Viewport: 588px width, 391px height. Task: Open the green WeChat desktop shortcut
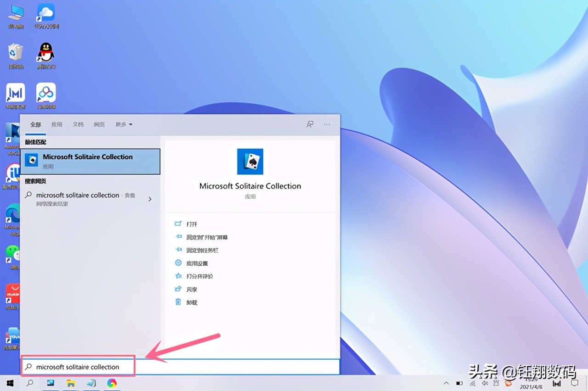tap(12, 256)
